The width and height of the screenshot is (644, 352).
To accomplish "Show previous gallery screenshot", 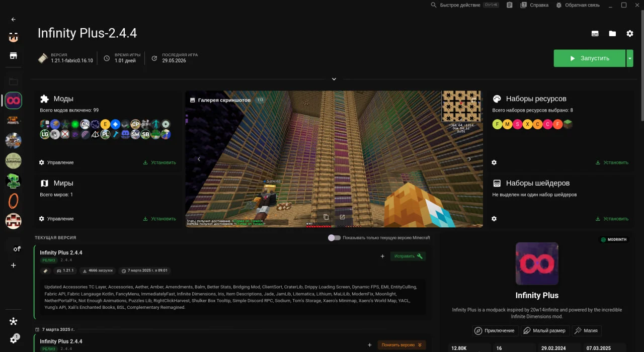I will [x=199, y=159].
